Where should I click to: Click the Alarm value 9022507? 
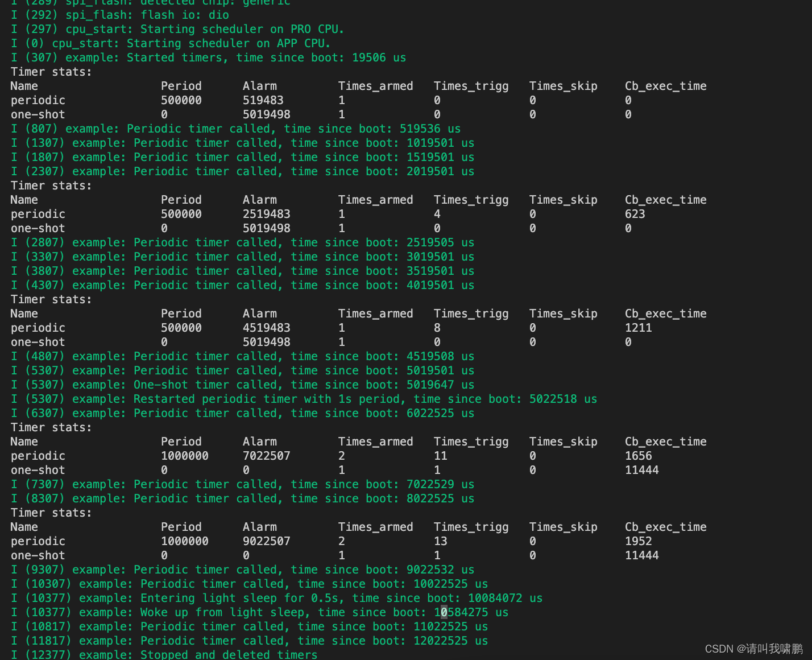click(x=267, y=541)
